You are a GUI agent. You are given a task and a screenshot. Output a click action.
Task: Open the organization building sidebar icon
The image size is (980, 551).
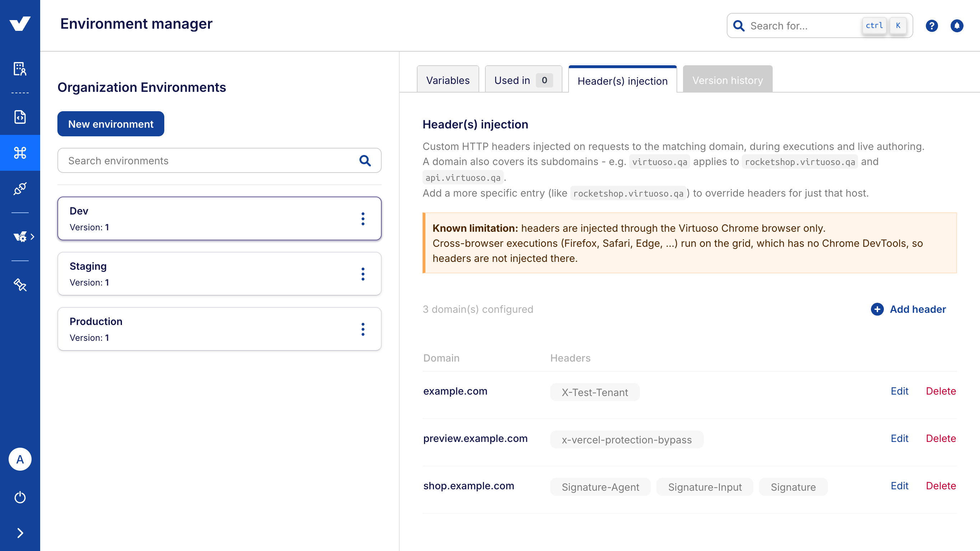[x=20, y=69]
